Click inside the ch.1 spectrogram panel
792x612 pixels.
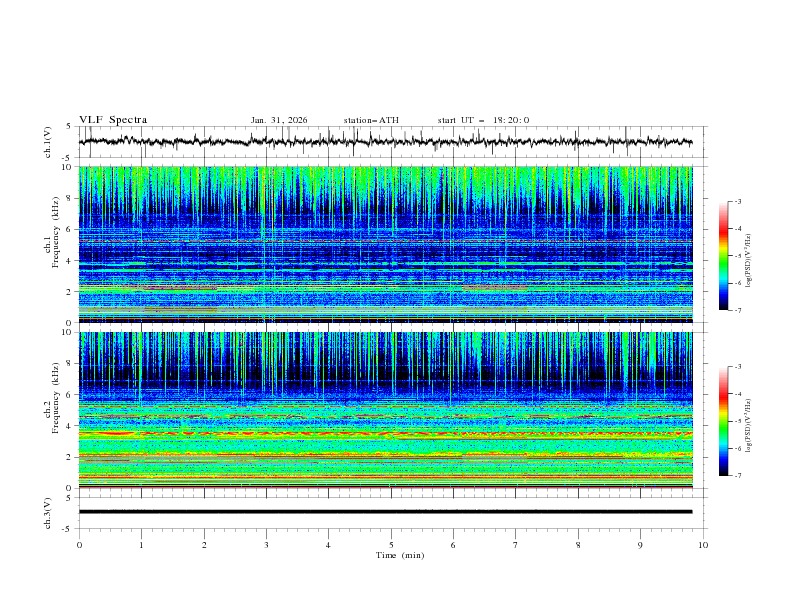coord(385,244)
